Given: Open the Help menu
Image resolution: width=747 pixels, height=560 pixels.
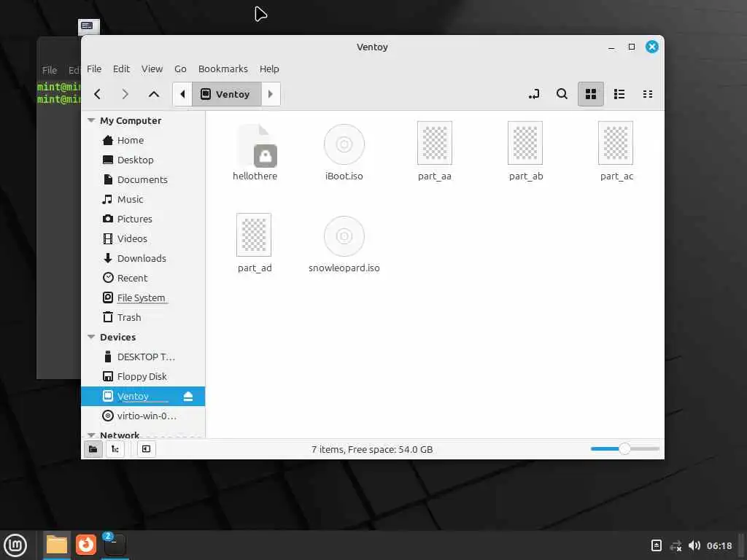Looking at the screenshot, I should tap(269, 69).
